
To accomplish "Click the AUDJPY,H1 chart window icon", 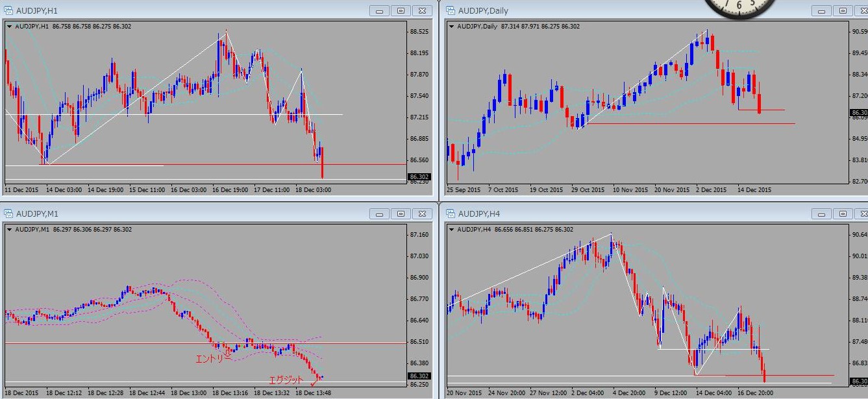I will (x=9, y=10).
